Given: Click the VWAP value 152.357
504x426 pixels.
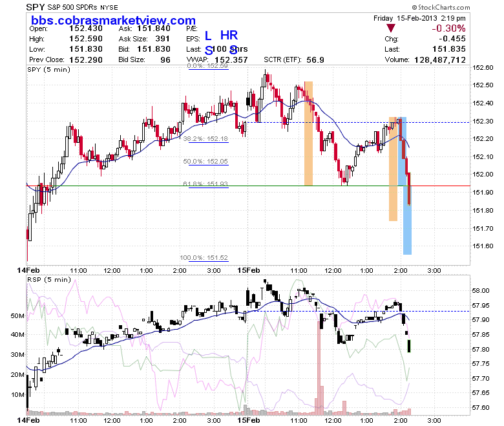Looking at the screenshot, I should [231, 60].
